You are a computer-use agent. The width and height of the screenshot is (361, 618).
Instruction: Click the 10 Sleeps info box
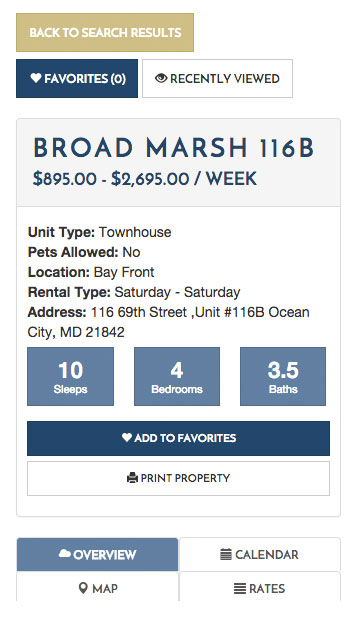(x=71, y=376)
